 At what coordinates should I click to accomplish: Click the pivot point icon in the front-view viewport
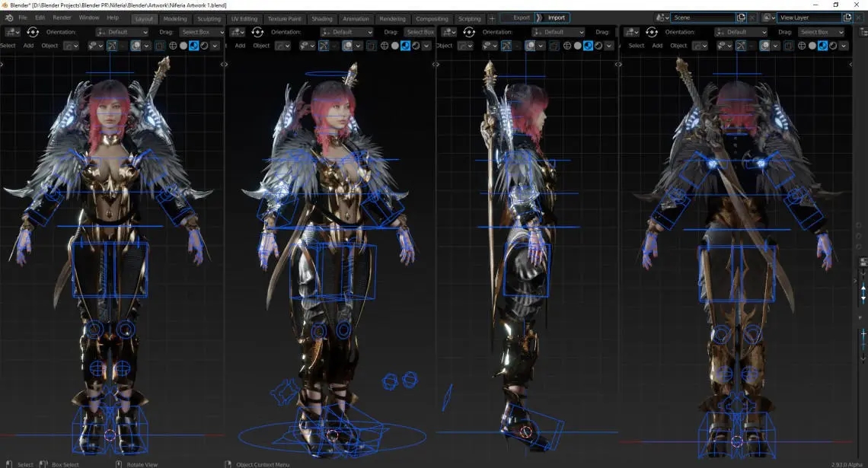click(33, 32)
